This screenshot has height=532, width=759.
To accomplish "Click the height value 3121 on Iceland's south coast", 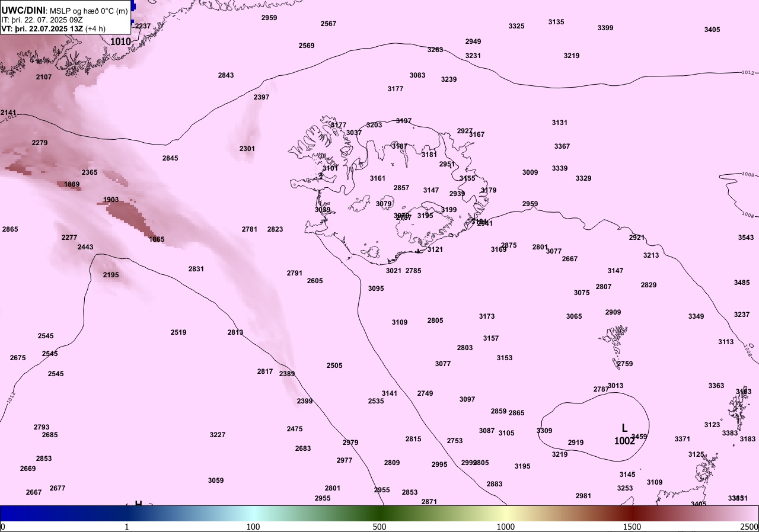I will point(435,249).
